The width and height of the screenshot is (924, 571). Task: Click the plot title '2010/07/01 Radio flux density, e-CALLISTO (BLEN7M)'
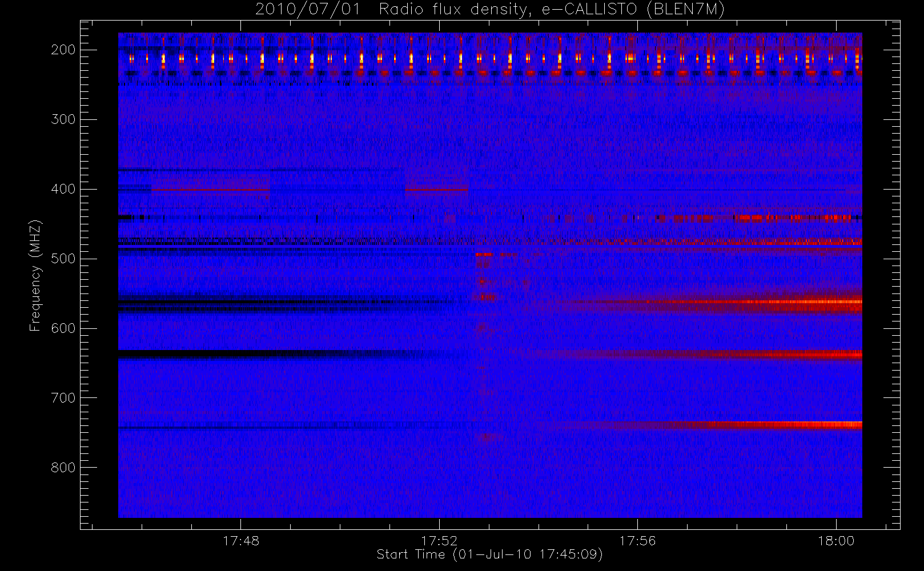click(490, 10)
